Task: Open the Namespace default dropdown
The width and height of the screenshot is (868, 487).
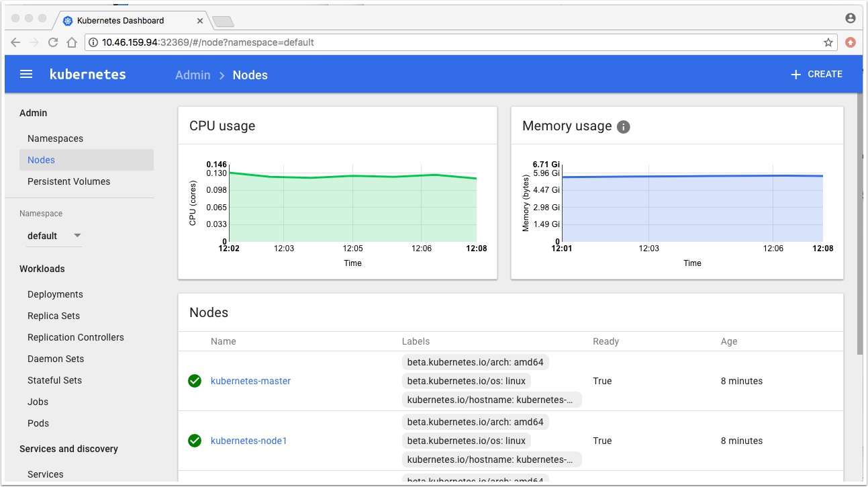Action: point(54,236)
